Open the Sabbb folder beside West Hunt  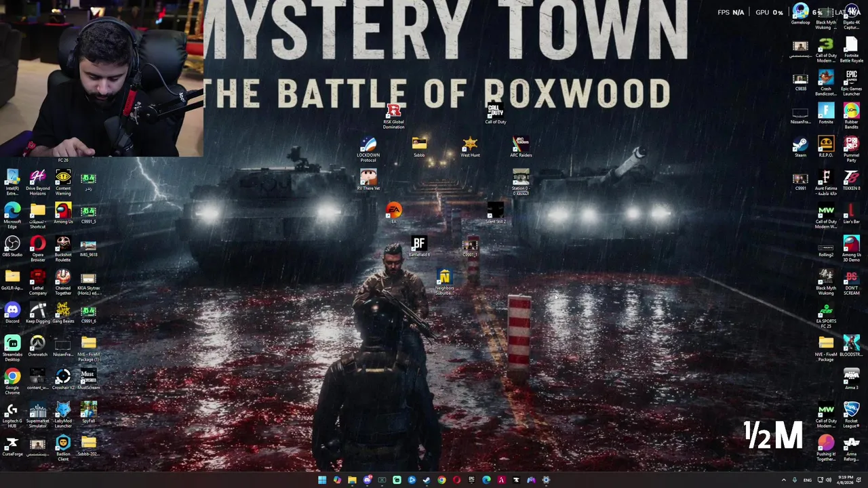point(419,148)
